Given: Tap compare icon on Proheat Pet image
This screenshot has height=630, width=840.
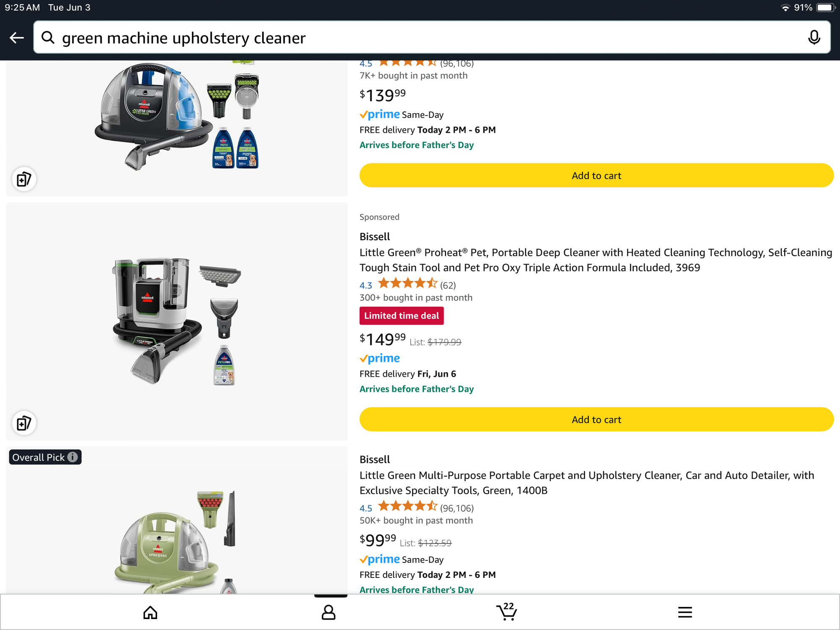Looking at the screenshot, I should pos(24,423).
